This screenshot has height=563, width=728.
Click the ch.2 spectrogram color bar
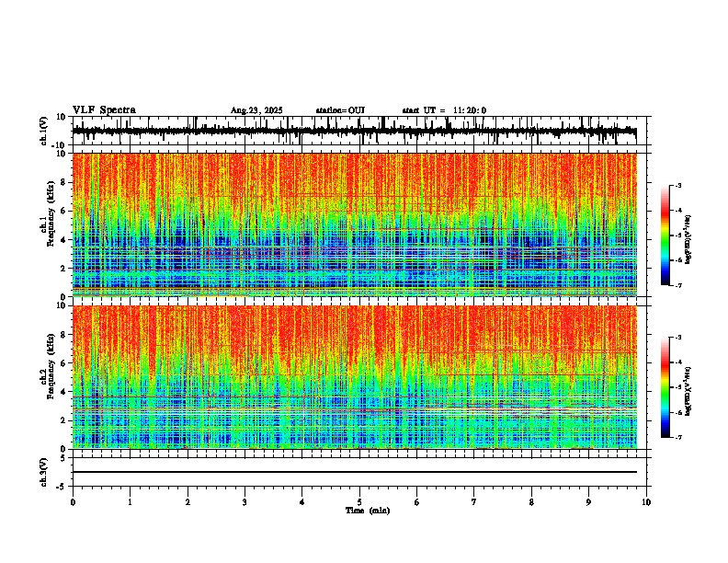coord(665,387)
